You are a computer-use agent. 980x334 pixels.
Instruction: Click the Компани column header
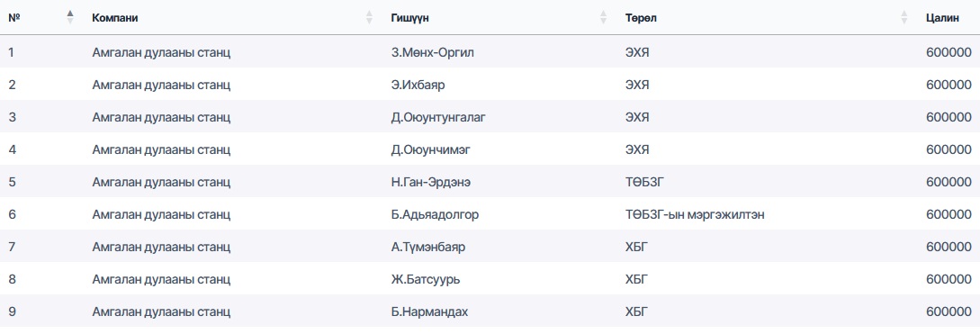click(x=115, y=18)
